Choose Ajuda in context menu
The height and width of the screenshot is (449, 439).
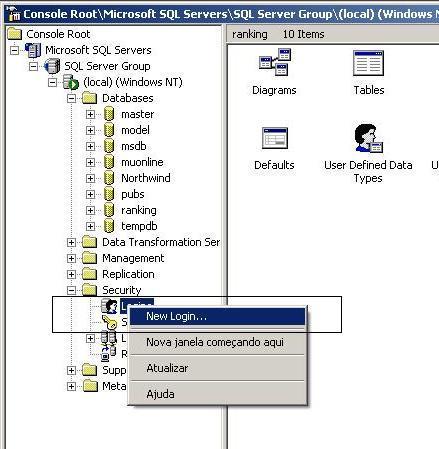[217, 394]
